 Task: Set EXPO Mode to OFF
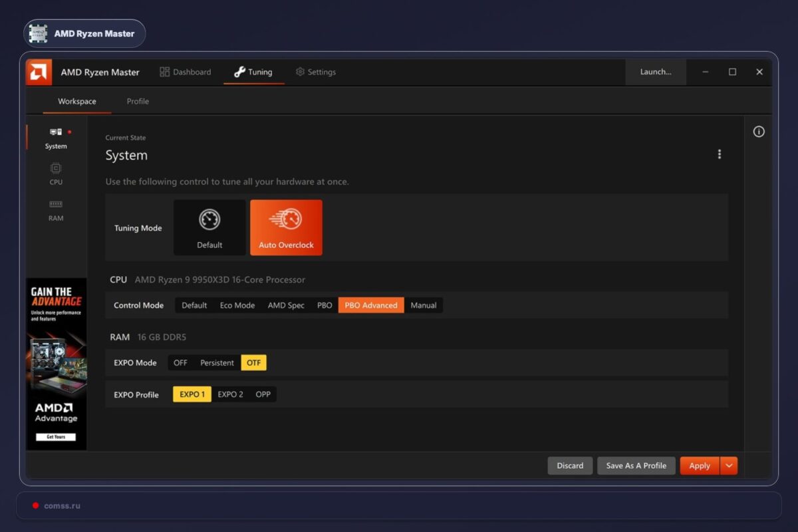pyautogui.click(x=180, y=362)
